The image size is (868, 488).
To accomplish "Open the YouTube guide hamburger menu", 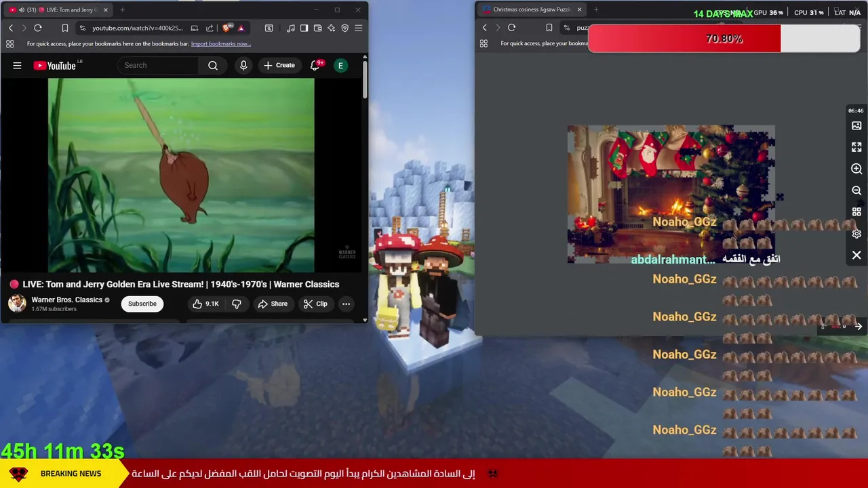I will point(17,65).
